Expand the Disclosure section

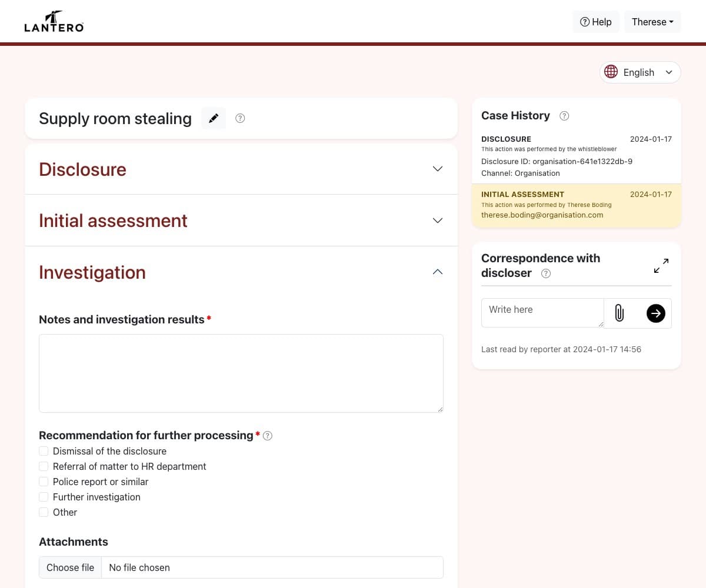click(x=437, y=169)
